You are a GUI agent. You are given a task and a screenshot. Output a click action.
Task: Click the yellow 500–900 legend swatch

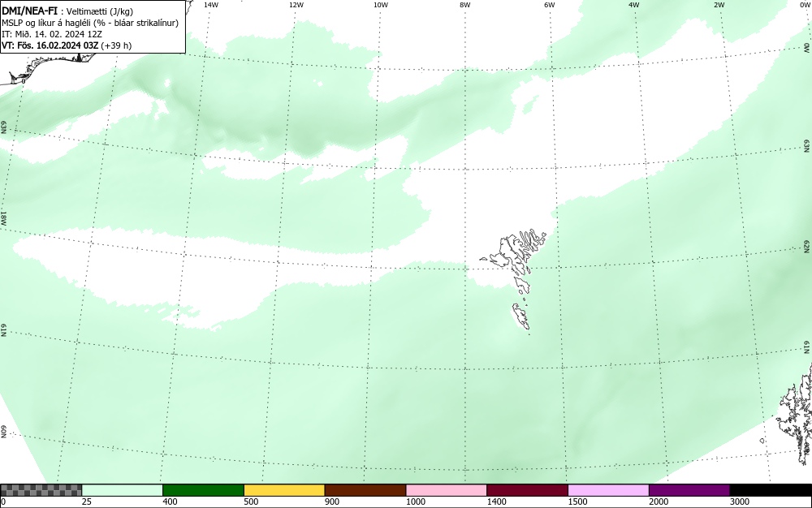coord(284,490)
